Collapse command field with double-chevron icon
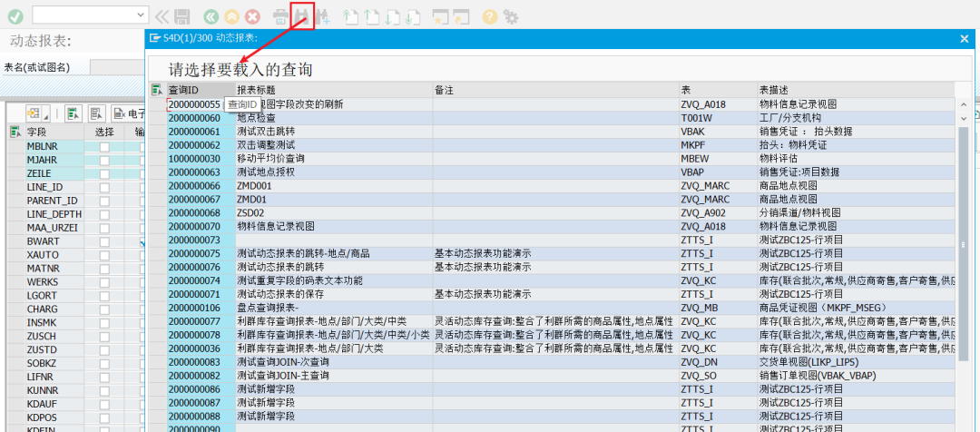Viewport: 980px width, 432px height. [162, 17]
